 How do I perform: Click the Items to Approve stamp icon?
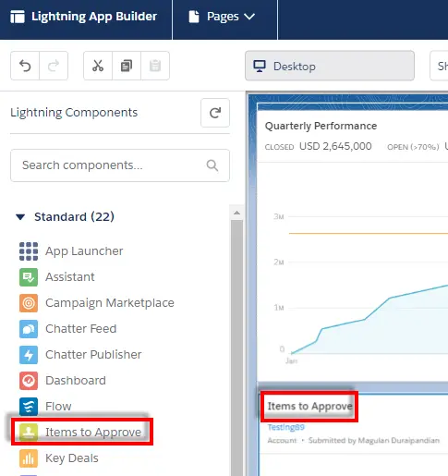tap(29, 433)
